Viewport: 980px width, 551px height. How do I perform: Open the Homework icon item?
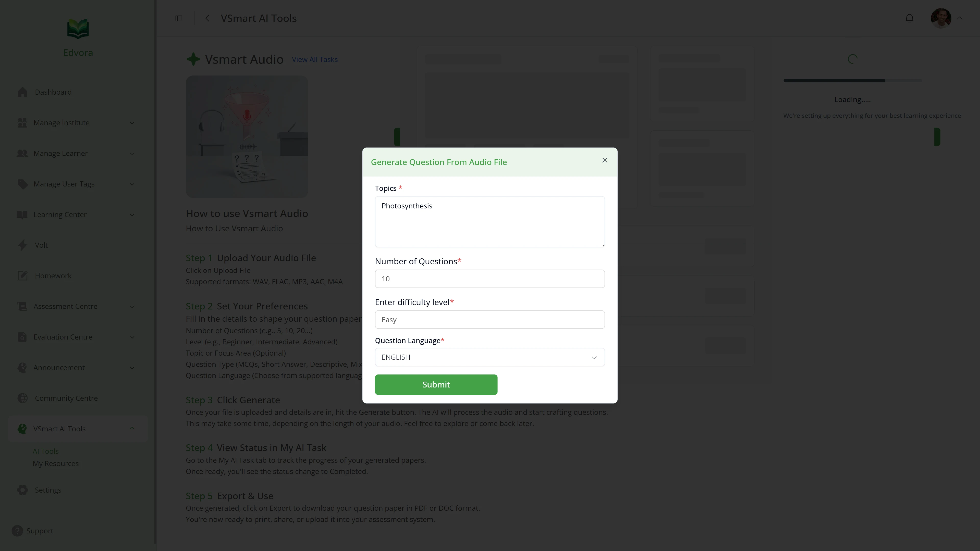click(22, 276)
